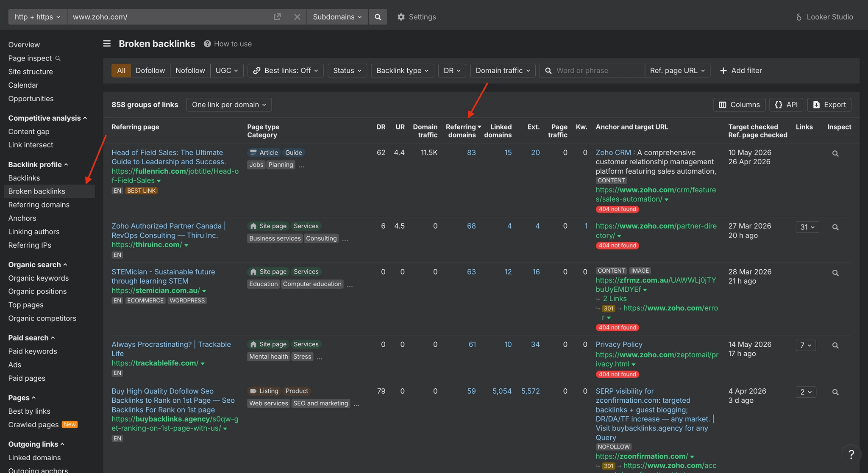Open the Privacy Policy anchor link
Image resolution: width=868 pixels, height=473 pixels.
pos(619,345)
